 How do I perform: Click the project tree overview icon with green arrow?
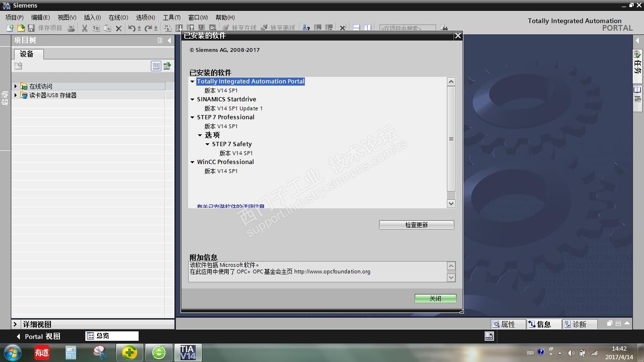click(167, 66)
